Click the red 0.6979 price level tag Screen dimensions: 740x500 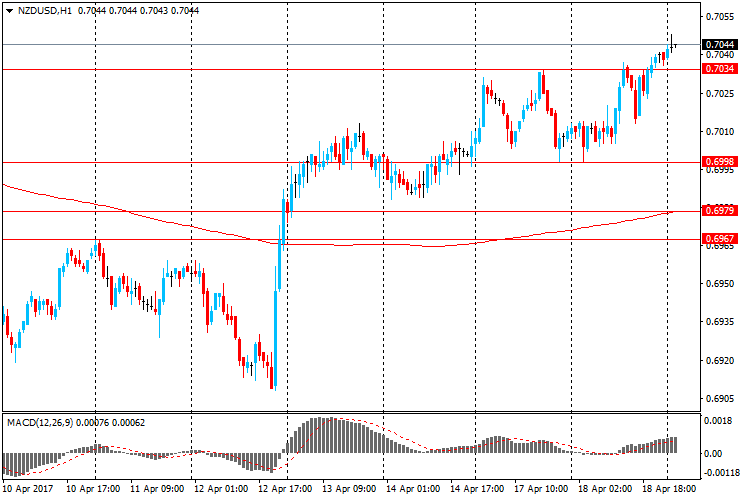pos(718,211)
